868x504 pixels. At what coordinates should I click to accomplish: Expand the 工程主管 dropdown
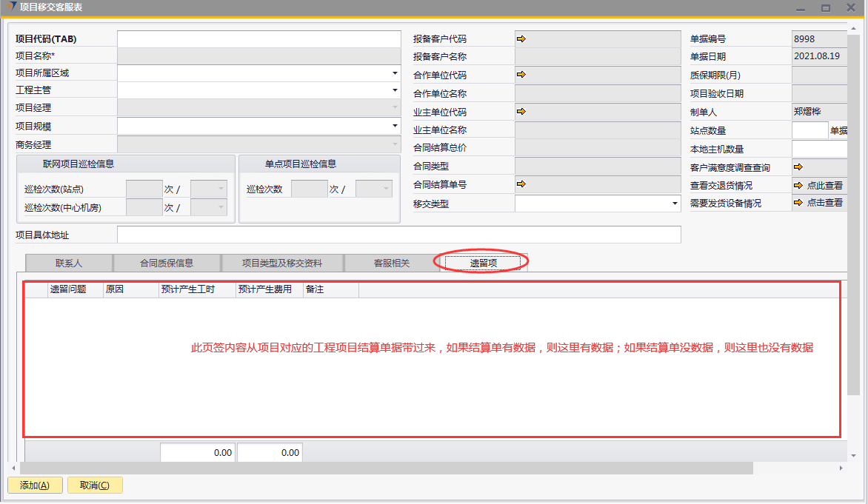point(395,90)
